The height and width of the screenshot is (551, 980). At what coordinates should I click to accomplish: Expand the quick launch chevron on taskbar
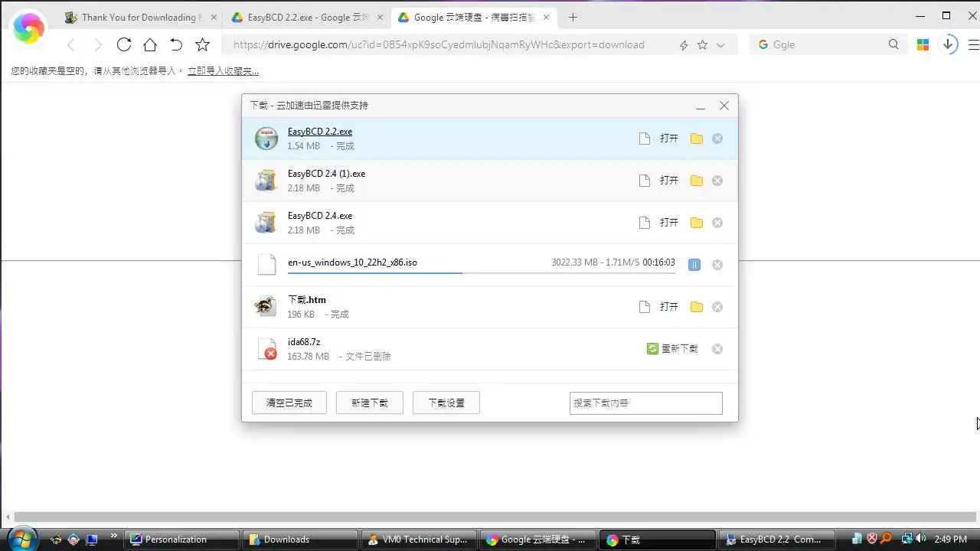point(114,536)
